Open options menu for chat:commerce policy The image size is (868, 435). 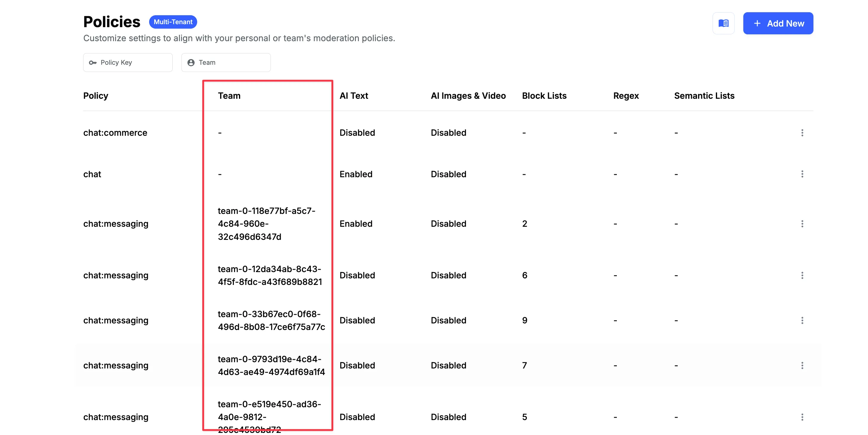803,133
